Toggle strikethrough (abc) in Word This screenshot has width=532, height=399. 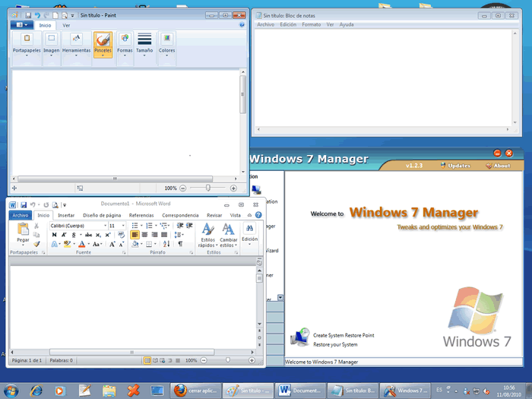(x=89, y=235)
